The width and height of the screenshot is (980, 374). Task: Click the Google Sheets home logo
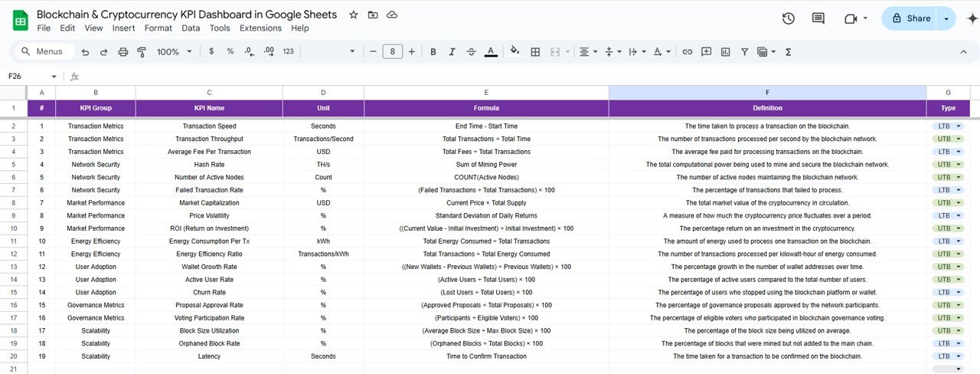pos(21,20)
